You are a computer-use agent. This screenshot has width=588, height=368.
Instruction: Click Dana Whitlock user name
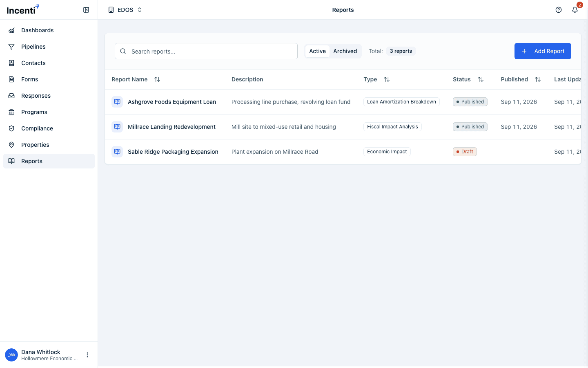coord(40,352)
